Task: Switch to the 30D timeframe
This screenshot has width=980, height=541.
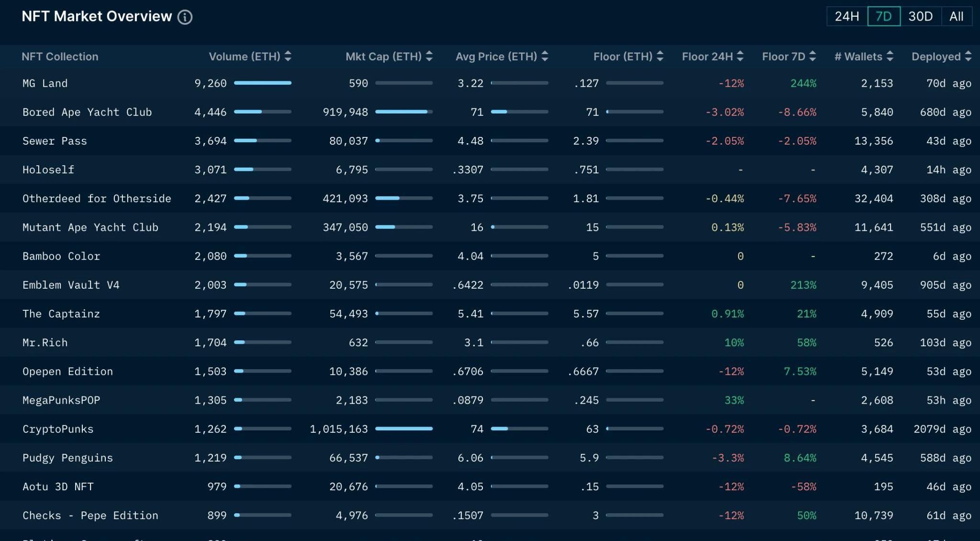Action: 920,17
